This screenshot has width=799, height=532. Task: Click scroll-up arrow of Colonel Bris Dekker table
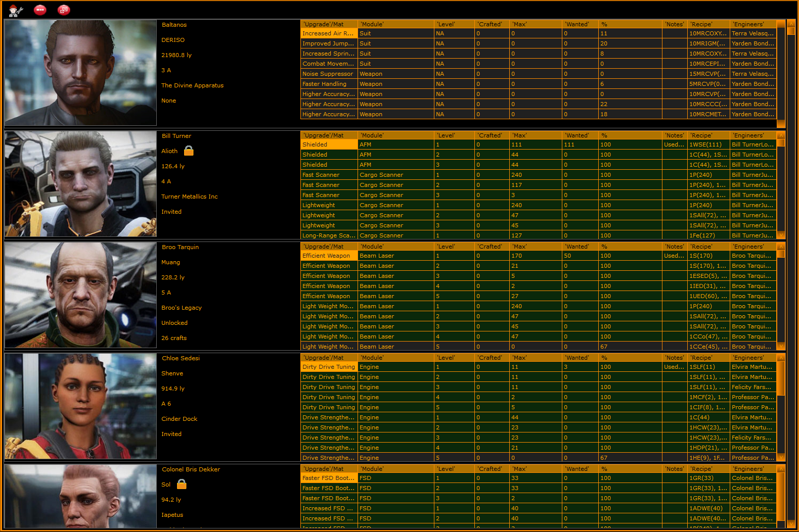(x=781, y=469)
